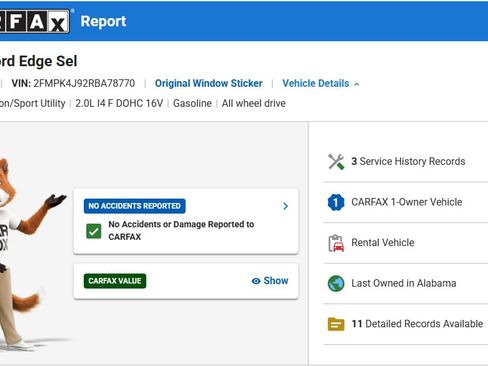Click the CARFAX logo in header
The width and height of the screenshot is (488, 366).
[35, 21]
